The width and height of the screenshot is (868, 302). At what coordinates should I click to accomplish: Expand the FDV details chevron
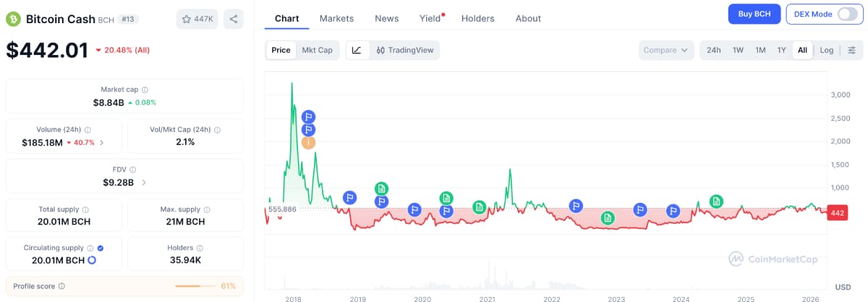point(144,183)
